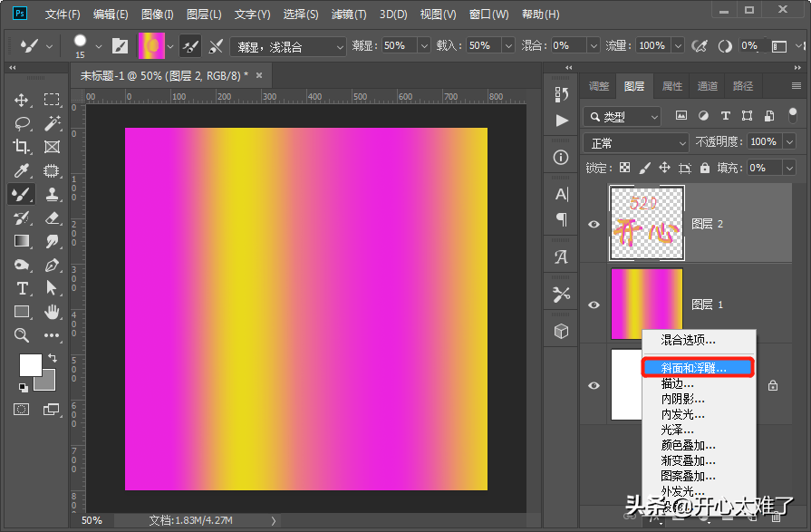Select the Move tool
Viewport: 811px width, 532px height.
click(22, 100)
